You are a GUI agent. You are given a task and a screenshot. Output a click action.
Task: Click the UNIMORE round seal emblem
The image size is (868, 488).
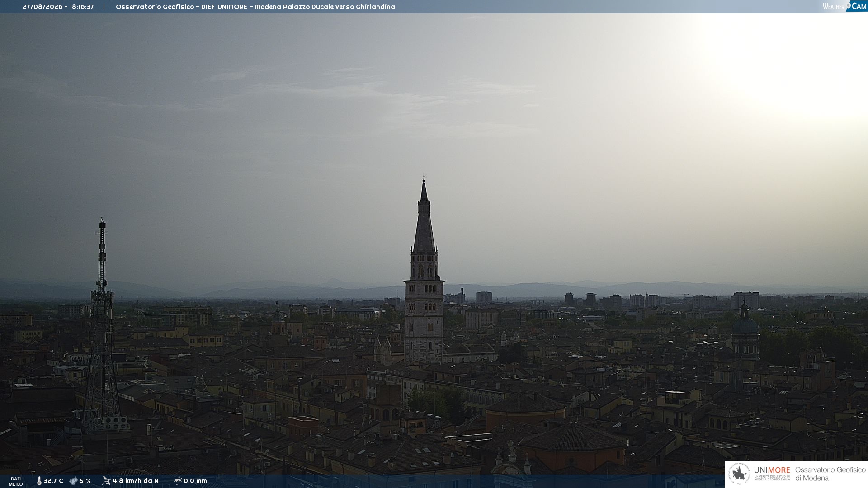click(x=739, y=474)
